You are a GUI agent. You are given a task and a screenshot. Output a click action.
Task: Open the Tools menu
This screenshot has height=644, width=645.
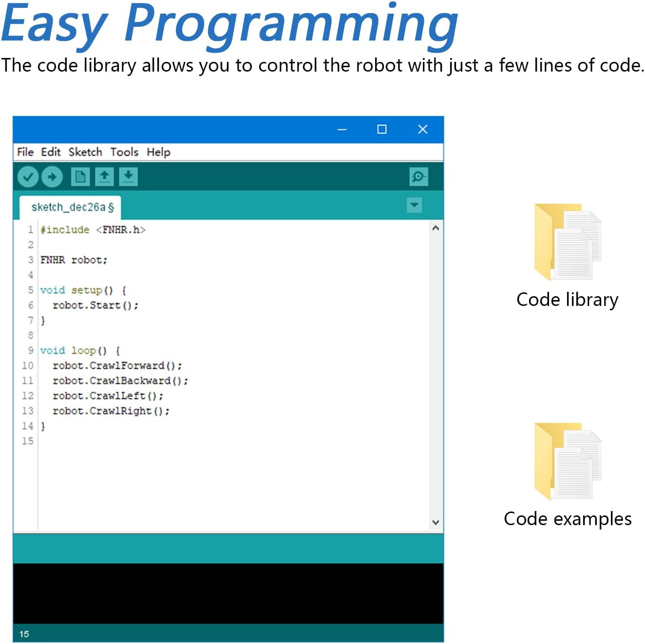pyautogui.click(x=124, y=152)
